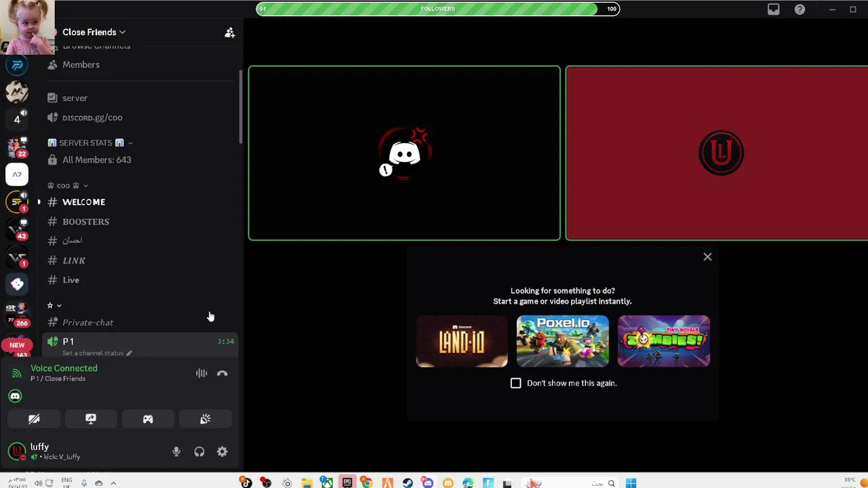This screenshot has height=488, width=868.
Task: Close the activities suggestion popup
Action: tap(707, 257)
